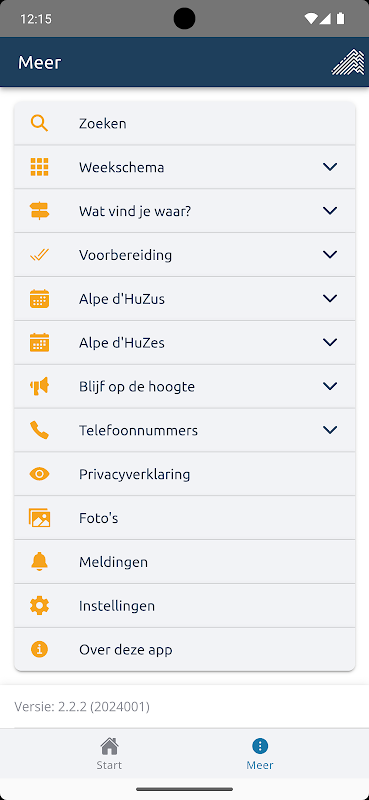Viewport: 369px width, 800px height.
Task: Tap the megaphone icon for Blijf op de hoogte
Action: 39,387
